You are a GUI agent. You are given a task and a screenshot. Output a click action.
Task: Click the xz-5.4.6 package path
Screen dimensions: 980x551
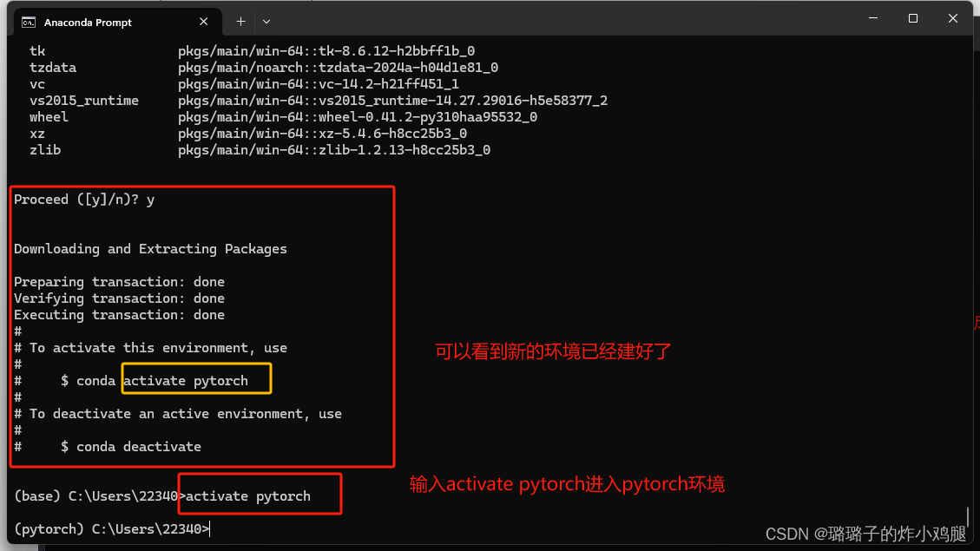point(323,134)
